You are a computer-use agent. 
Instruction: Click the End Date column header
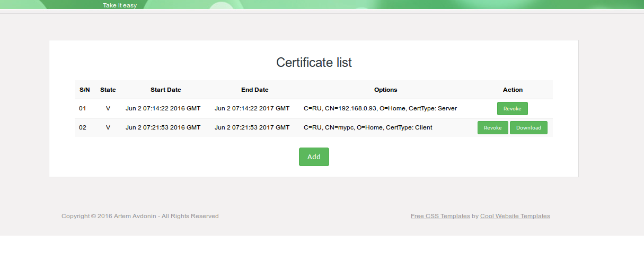[x=255, y=90]
